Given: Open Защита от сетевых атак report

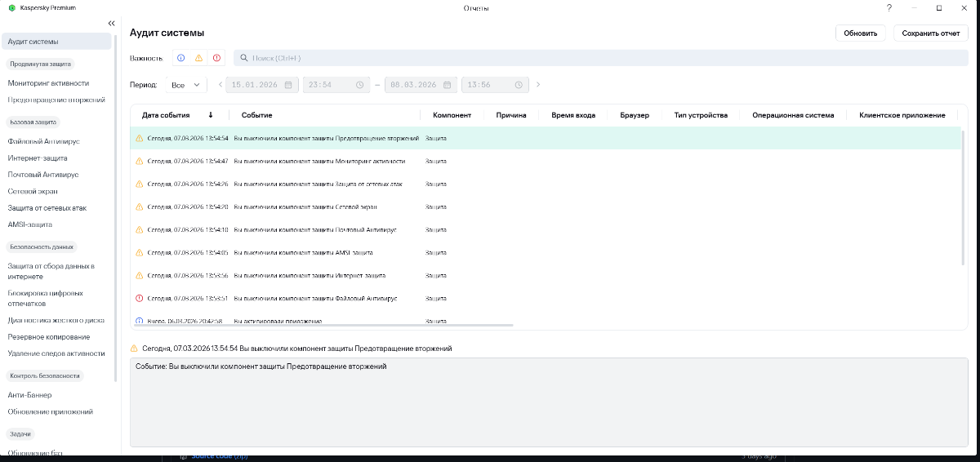Looking at the screenshot, I should pyautogui.click(x=47, y=207).
